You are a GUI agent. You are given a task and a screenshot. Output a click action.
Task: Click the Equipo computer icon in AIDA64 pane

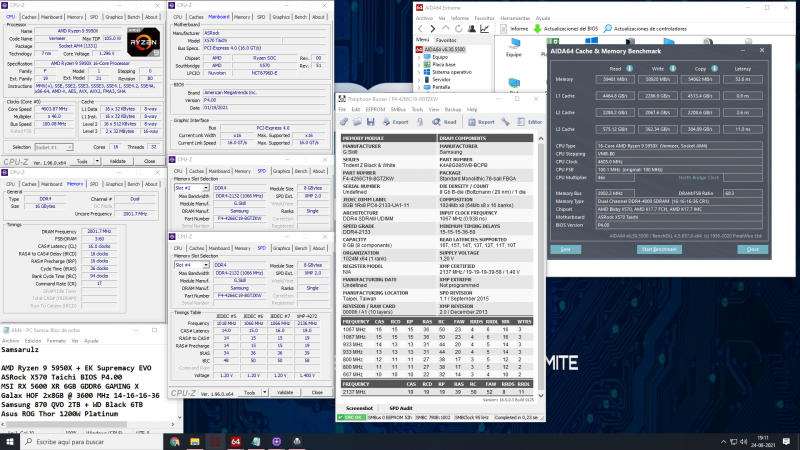coord(514,46)
